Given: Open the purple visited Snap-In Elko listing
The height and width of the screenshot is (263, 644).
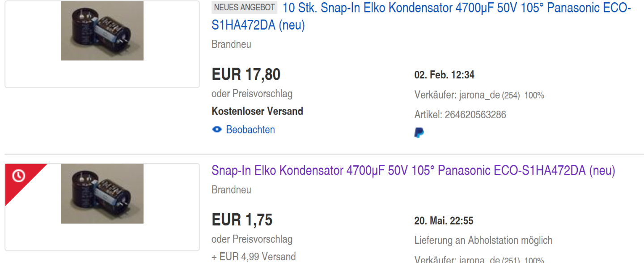Looking at the screenshot, I should click(413, 171).
